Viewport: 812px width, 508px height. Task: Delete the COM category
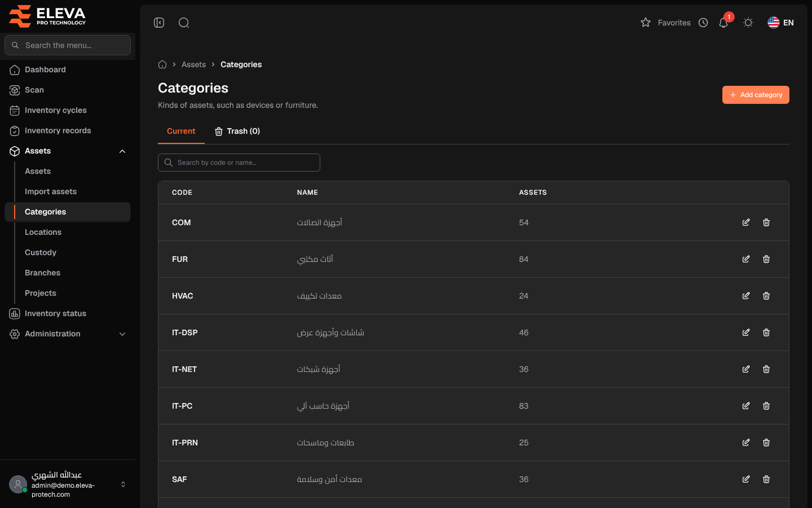coord(766,222)
